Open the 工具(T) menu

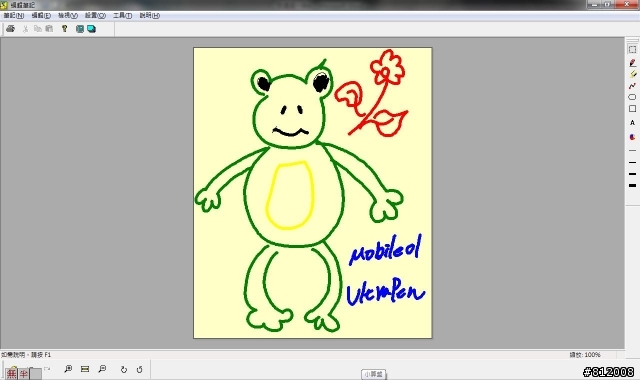point(122,16)
